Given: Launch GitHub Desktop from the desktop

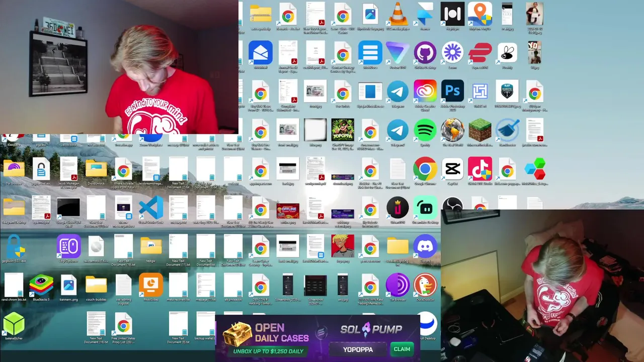Looking at the screenshot, I should 425,53.
